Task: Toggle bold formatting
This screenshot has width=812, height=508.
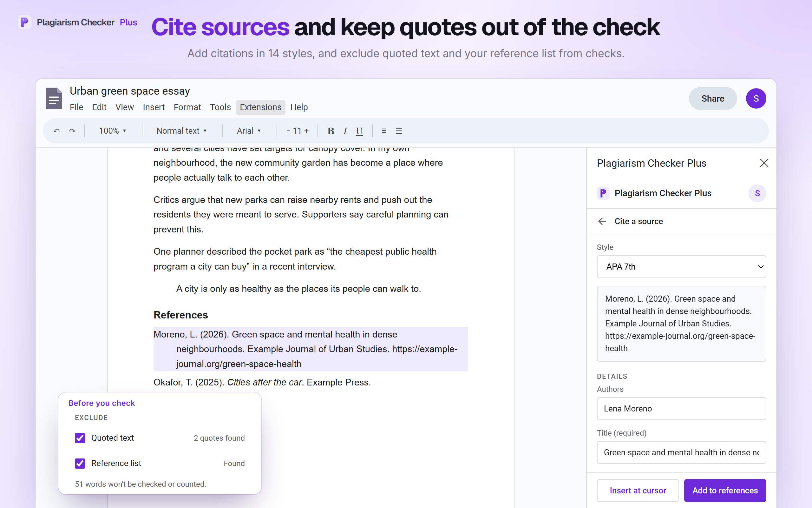Action: coord(331,131)
